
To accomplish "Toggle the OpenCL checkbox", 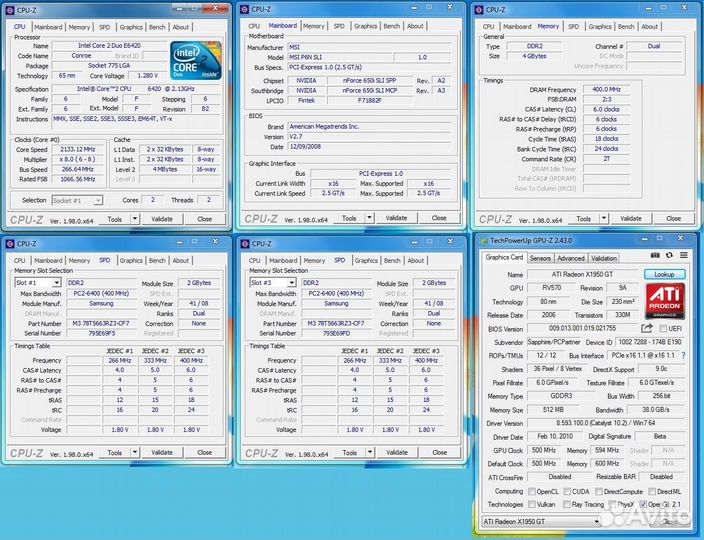I will (532, 492).
